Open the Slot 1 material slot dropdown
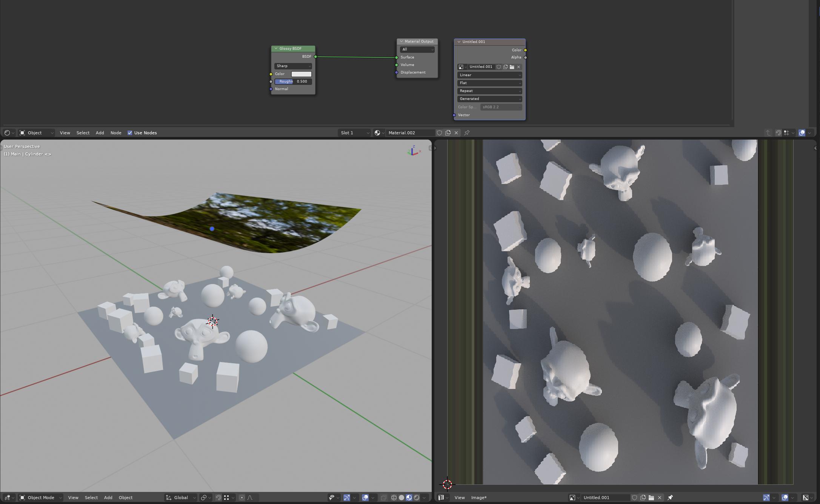This screenshot has height=504, width=820. (354, 133)
